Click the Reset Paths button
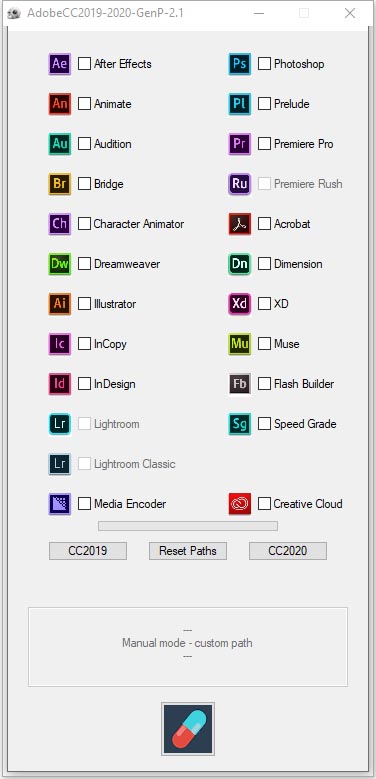 [188, 551]
